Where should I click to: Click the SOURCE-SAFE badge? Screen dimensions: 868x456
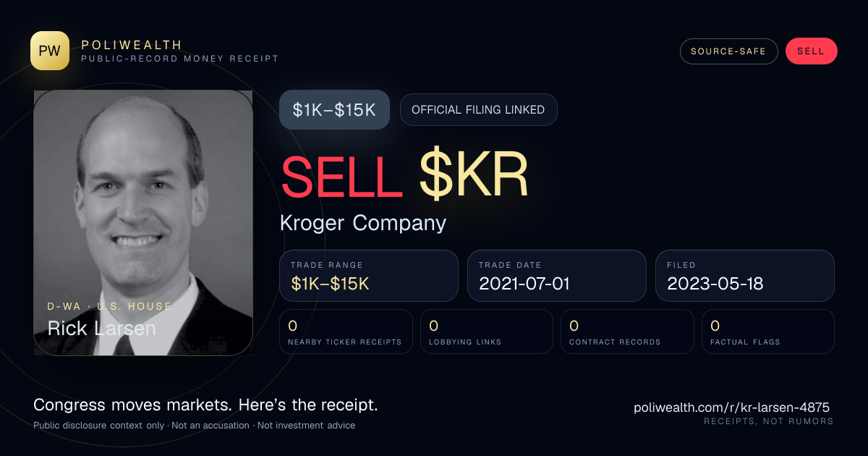point(728,51)
